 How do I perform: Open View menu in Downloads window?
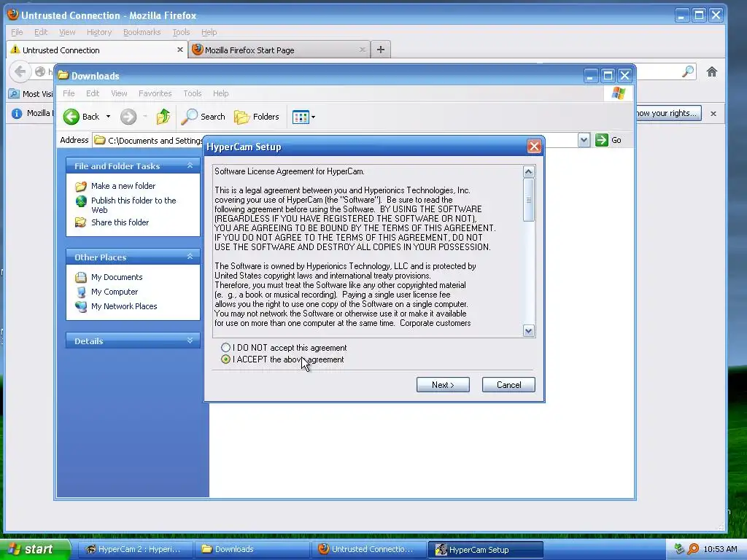[x=119, y=93]
